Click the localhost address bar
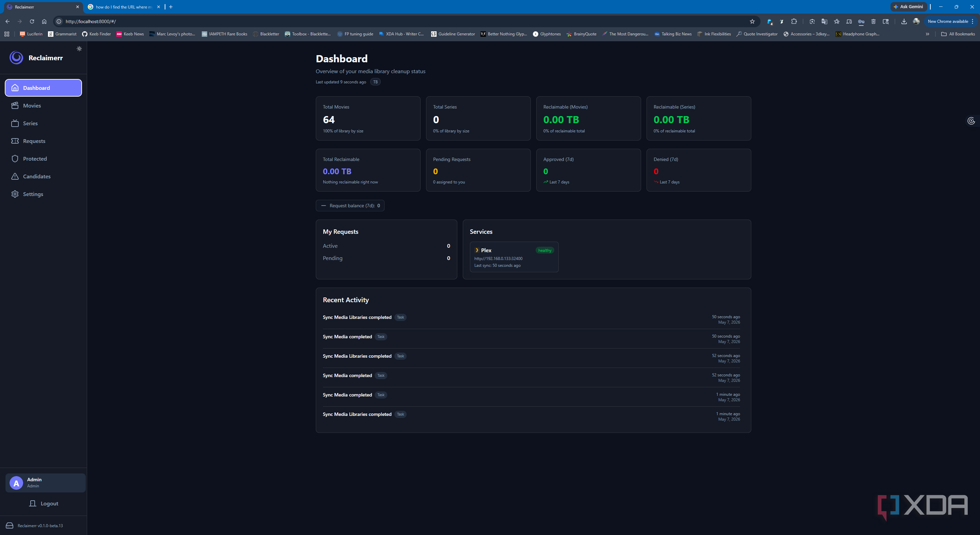The image size is (980, 535). [x=403, y=21]
